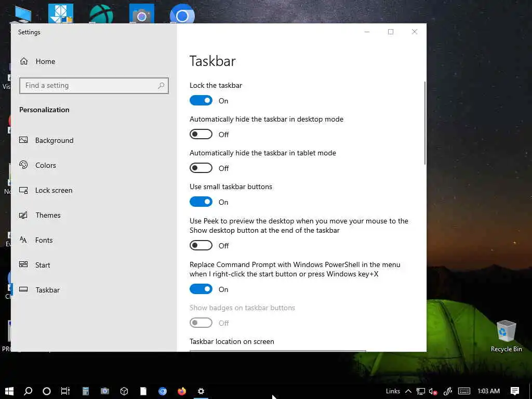The image size is (532, 399).
Task: Select the camera desktop shortcut behind Settings
Action: [142, 14]
